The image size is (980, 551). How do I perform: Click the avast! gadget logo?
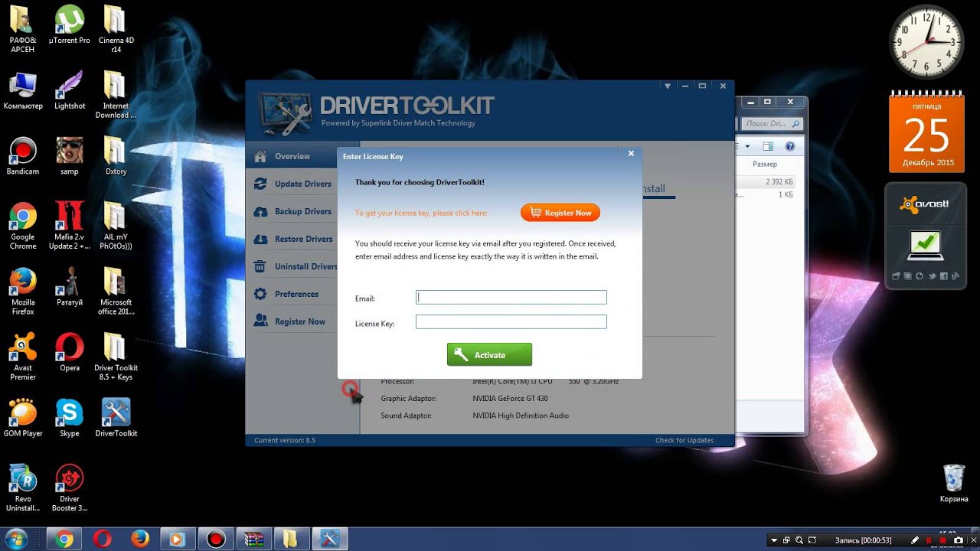pos(926,204)
